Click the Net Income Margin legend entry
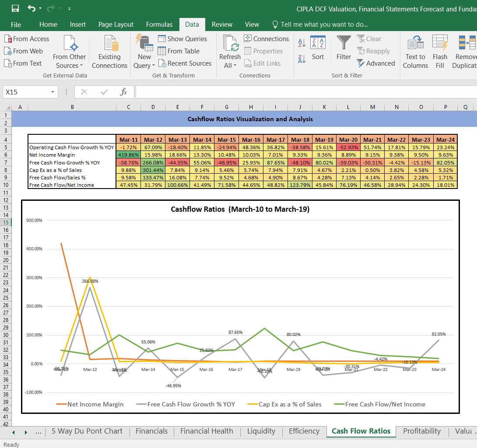The width and height of the screenshot is (477, 448). [x=90, y=404]
